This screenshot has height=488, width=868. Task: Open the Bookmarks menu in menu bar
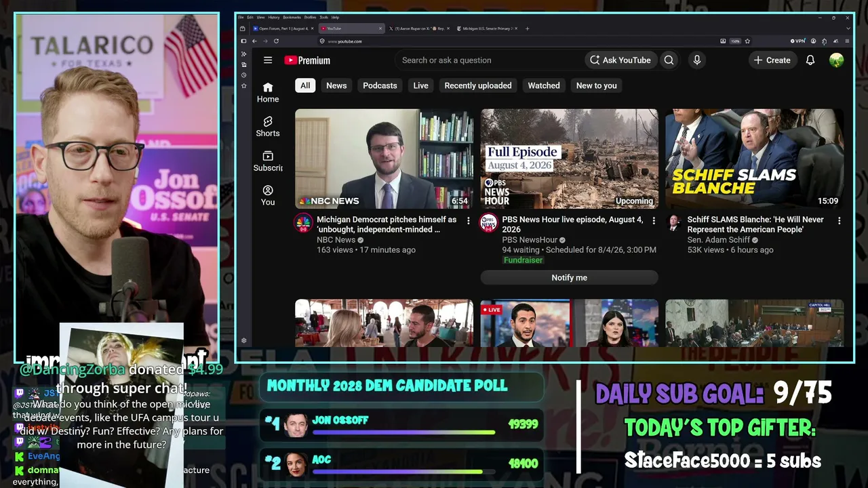point(292,17)
